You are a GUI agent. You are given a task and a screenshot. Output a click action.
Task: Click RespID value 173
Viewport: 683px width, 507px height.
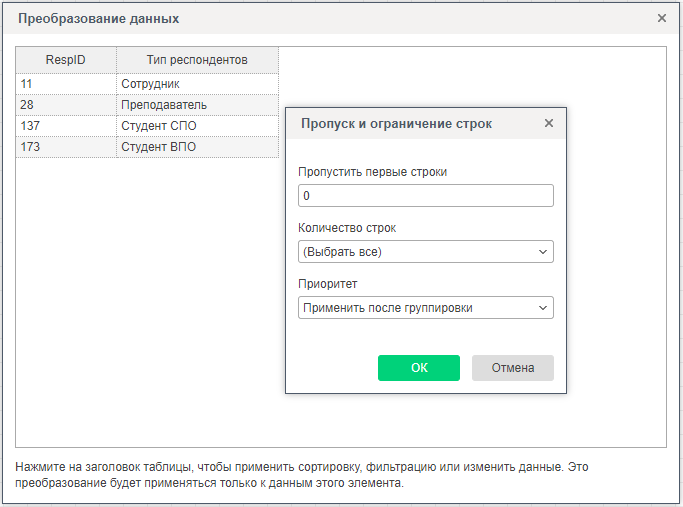click(x=30, y=147)
